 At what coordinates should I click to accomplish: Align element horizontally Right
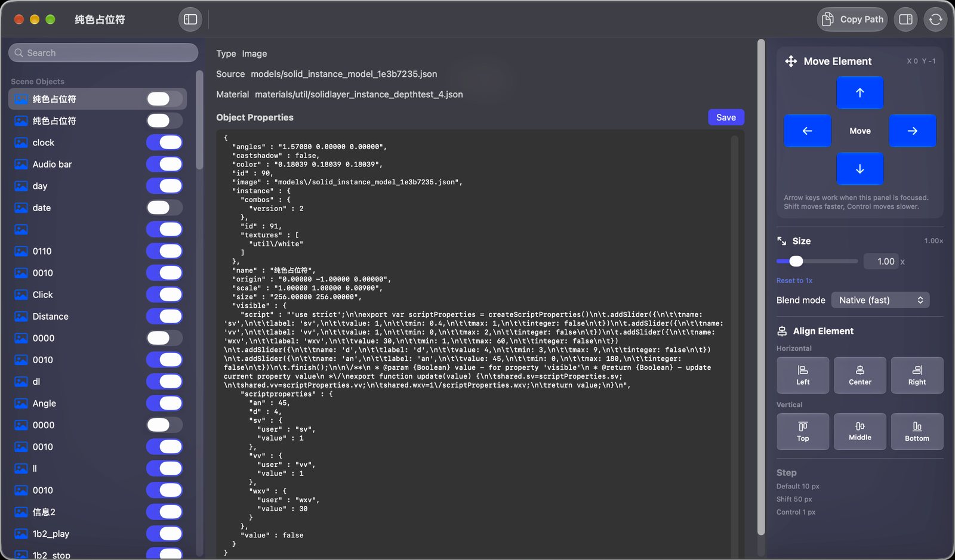point(917,375)
